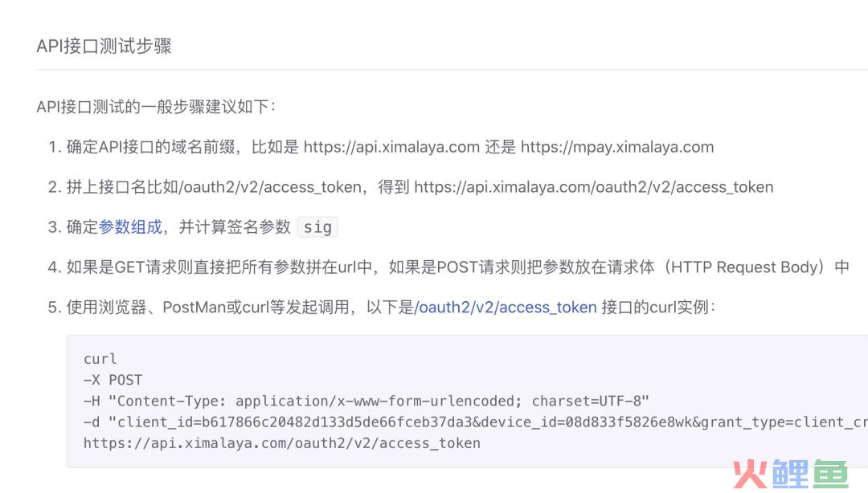Open the 参数组成 link

tap(130, 227)
